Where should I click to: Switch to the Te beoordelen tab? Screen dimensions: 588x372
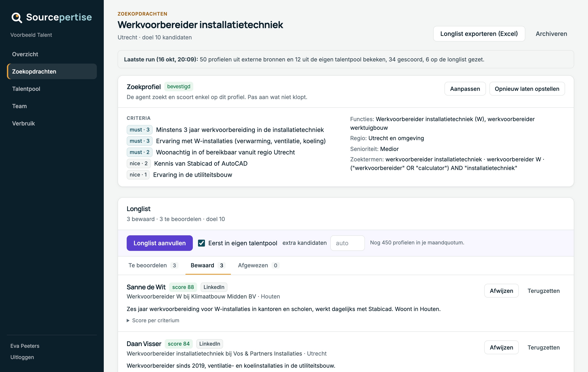pyautogui.click(x=153, y=265)
